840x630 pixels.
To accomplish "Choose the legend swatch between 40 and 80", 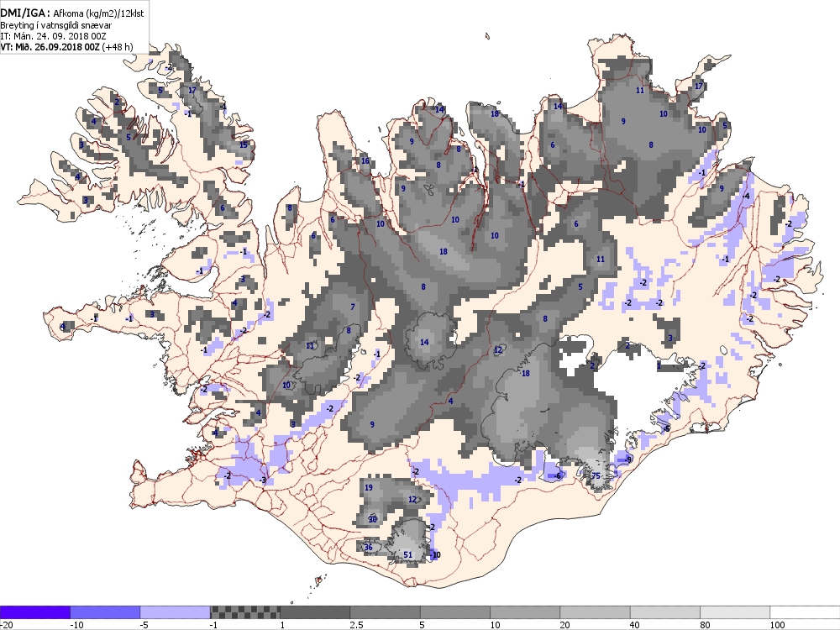I will coord(665,612).
